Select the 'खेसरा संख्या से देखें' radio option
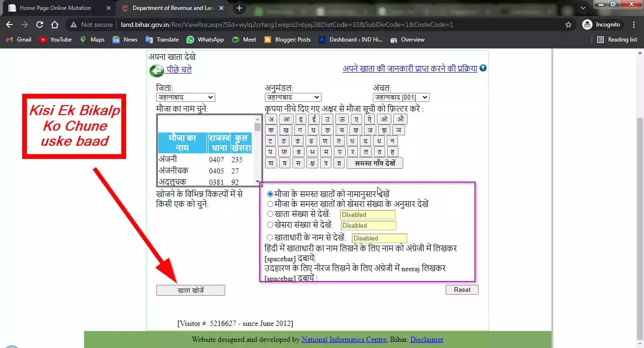Viewport: 644px width, 348px height. pos(270,225)
